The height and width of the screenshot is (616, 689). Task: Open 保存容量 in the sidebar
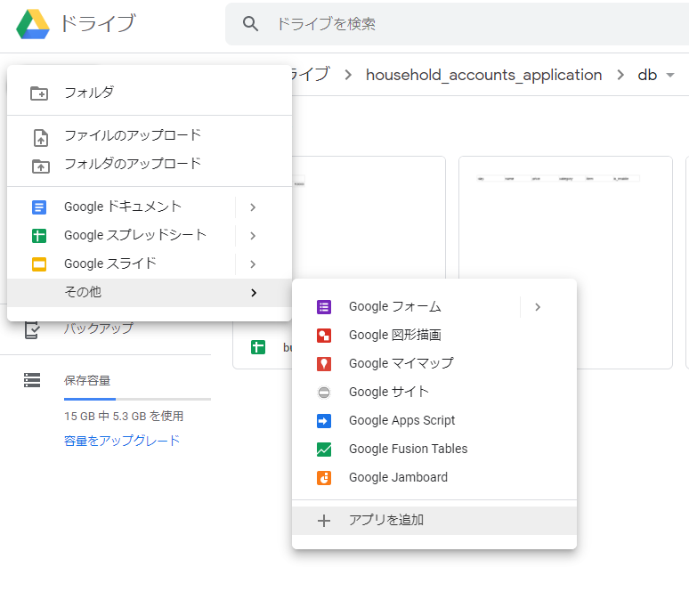pos(87,380)
